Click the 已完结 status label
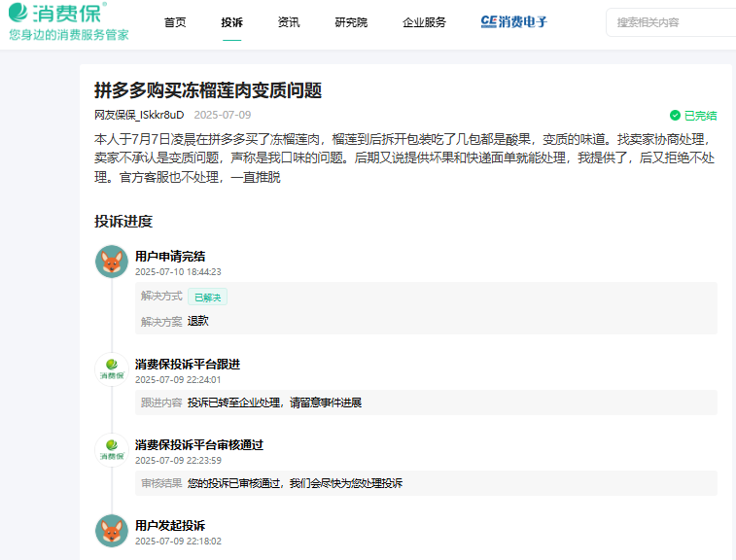Screen dimensions: 736x560 700,116
